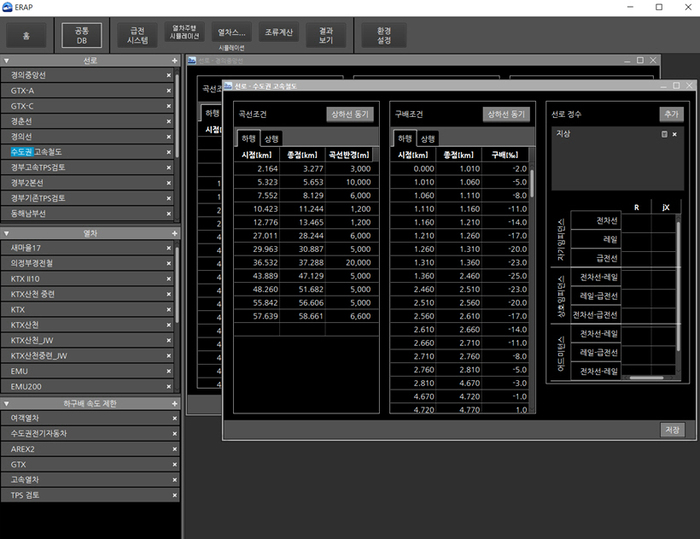
Task: Add a new line in 선로 section
Action: pyautogui.click(x=174, y=60)
